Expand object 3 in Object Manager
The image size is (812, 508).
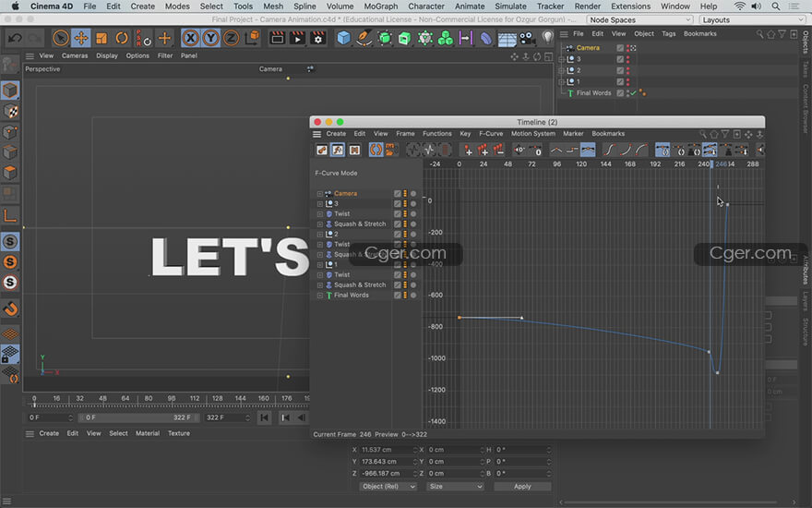[x=561, y=59]
